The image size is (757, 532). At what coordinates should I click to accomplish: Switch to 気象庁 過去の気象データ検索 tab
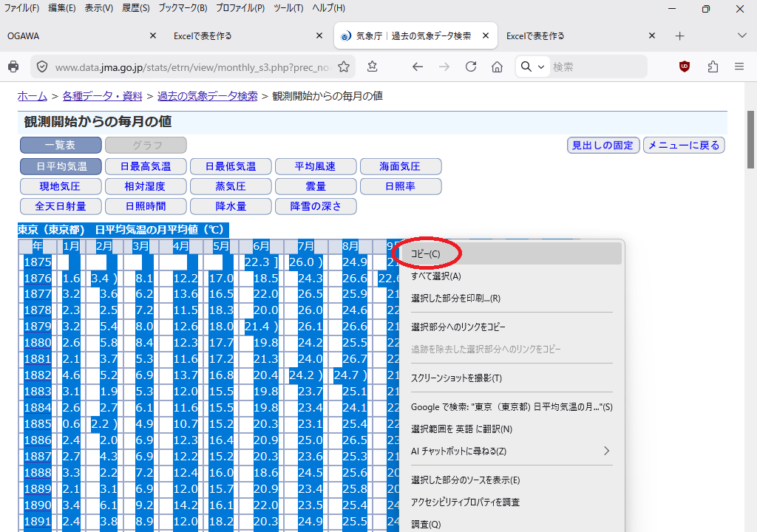[x=415, y=35]
